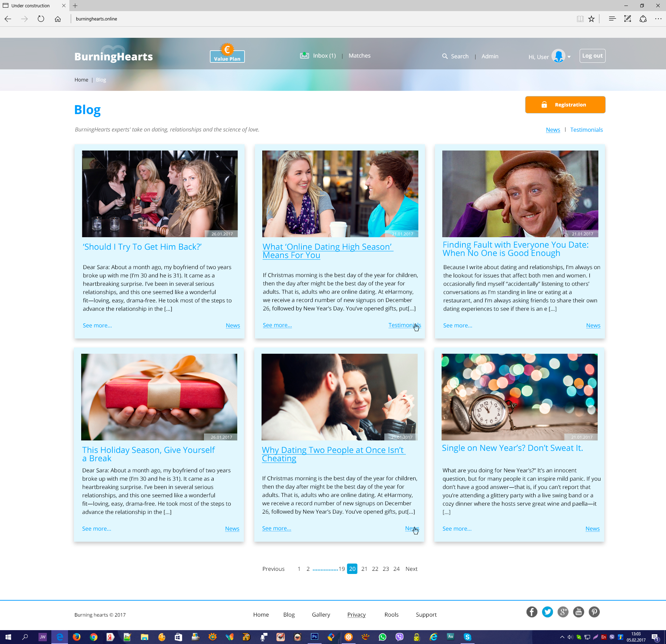Open the Admin menu item

pos(490,56)
